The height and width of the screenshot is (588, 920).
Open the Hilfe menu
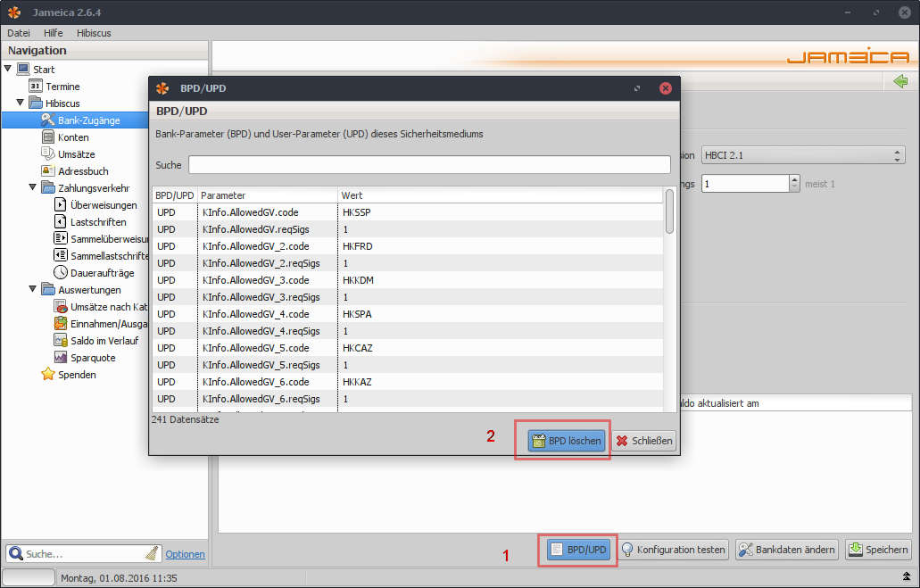pos(54,33)
